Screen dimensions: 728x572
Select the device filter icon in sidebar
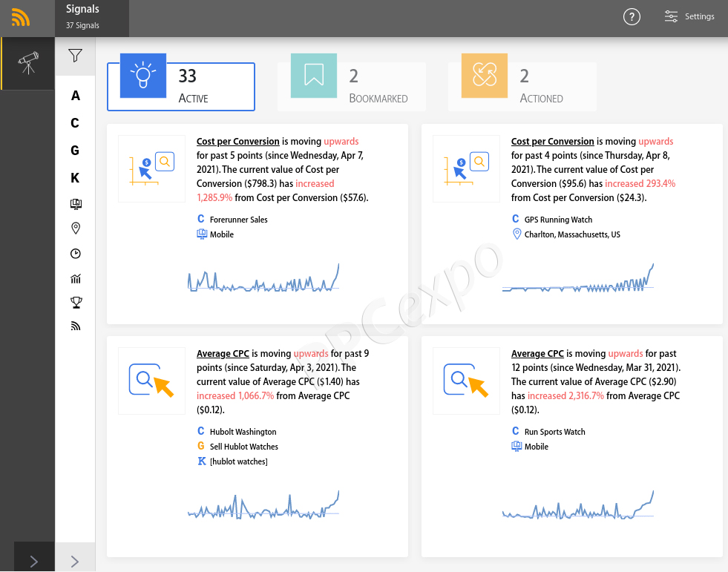pos(76,203)
